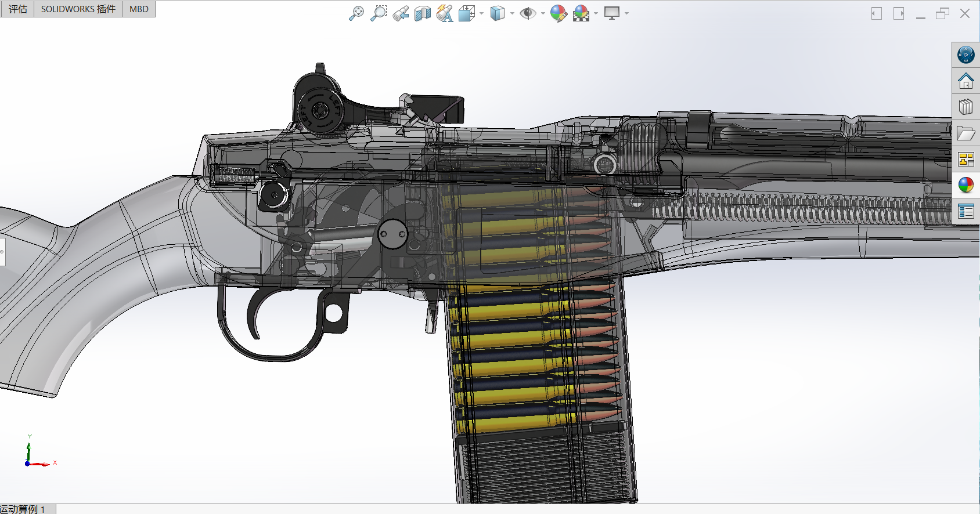Select the Zoom to Area tool
The height and width of the screenshot is (514, 980).
coord(379,13)
